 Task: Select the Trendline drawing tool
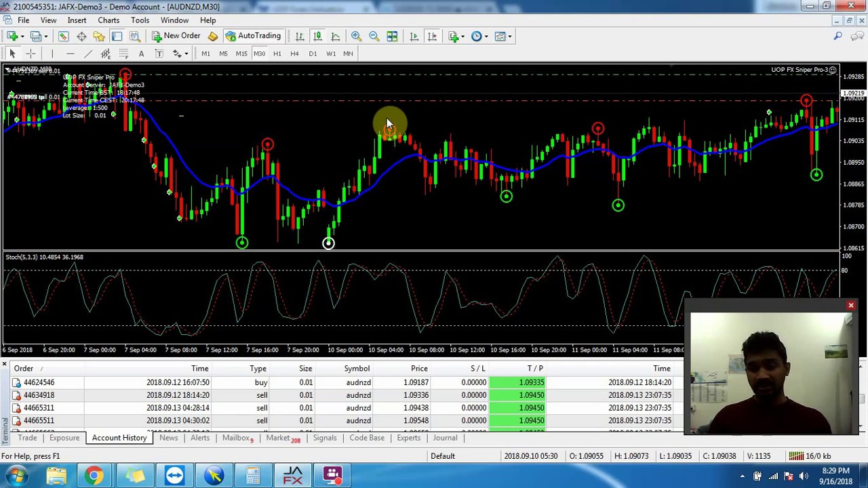coord(87,54)
